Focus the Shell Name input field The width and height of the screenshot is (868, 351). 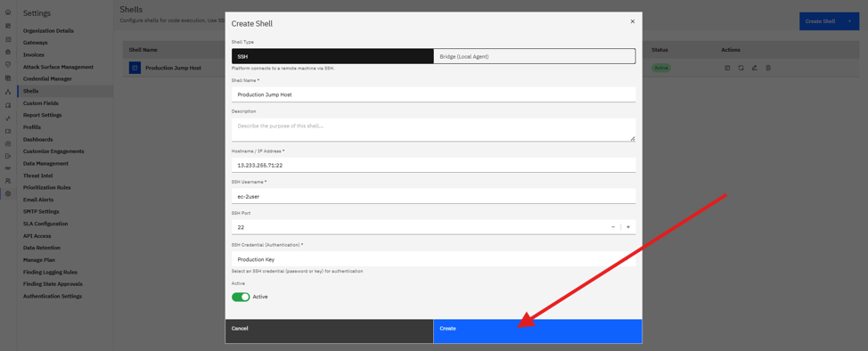coord(433,94)
